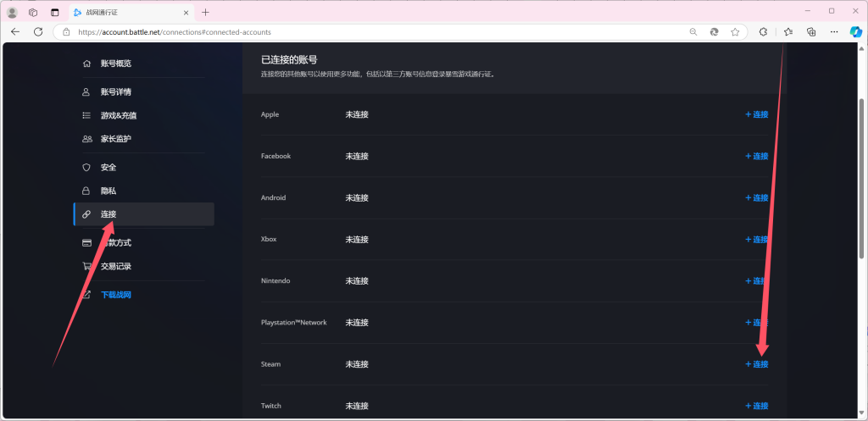The image size is (868, 421).
Task: Click the Playstation™Network row label
Action: (294, 323)
